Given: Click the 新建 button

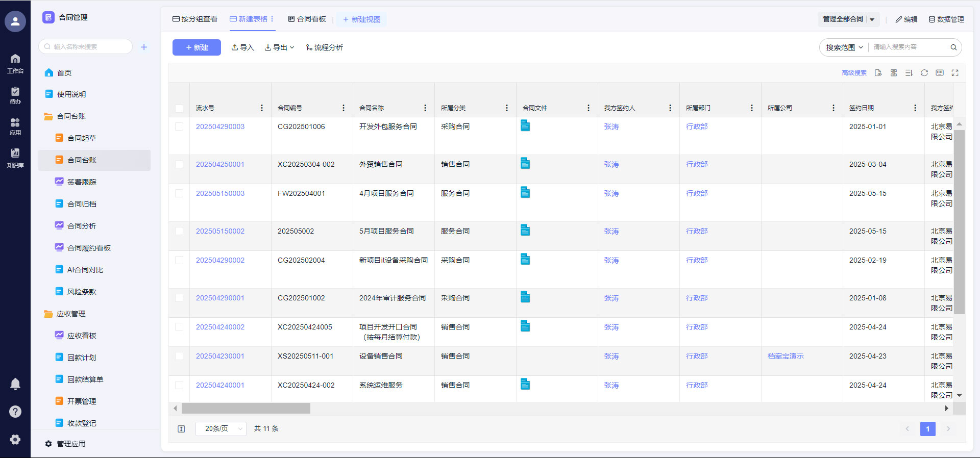Looking at the screenshot, I should point(197,47).
